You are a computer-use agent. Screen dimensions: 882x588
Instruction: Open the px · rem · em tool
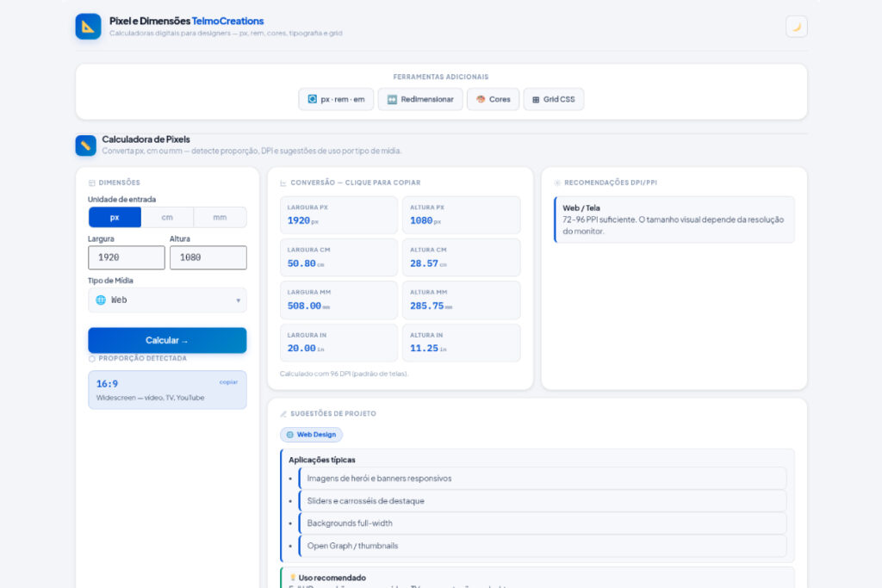point(336,99)
